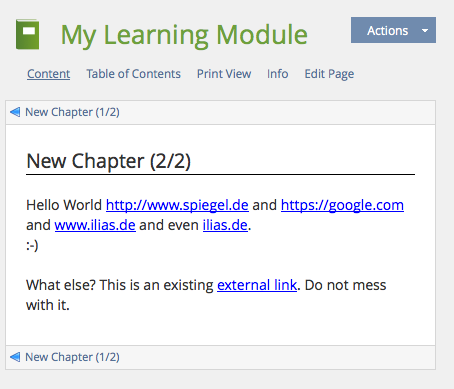Select the Edit Page tab
This screenshot has width=454, height=389.
coord(329,74)
